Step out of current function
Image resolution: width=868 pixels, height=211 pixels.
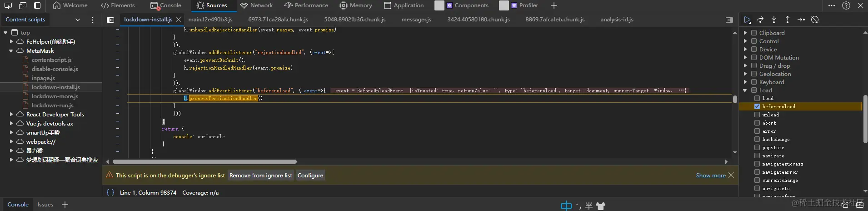pos(788,20)
